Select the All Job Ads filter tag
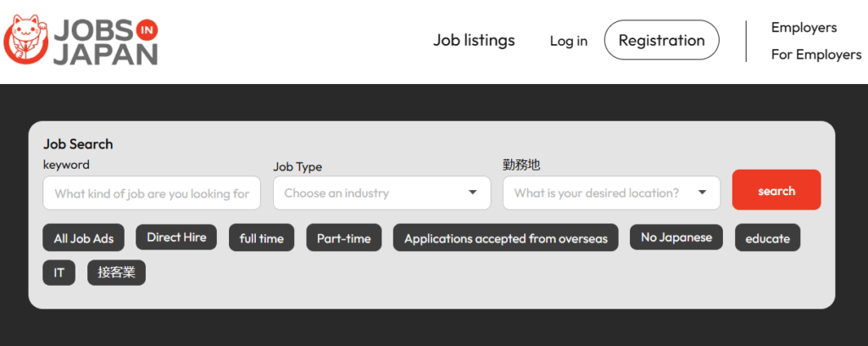Viewport: 868px width, 346px height. (x=84, y=238)
